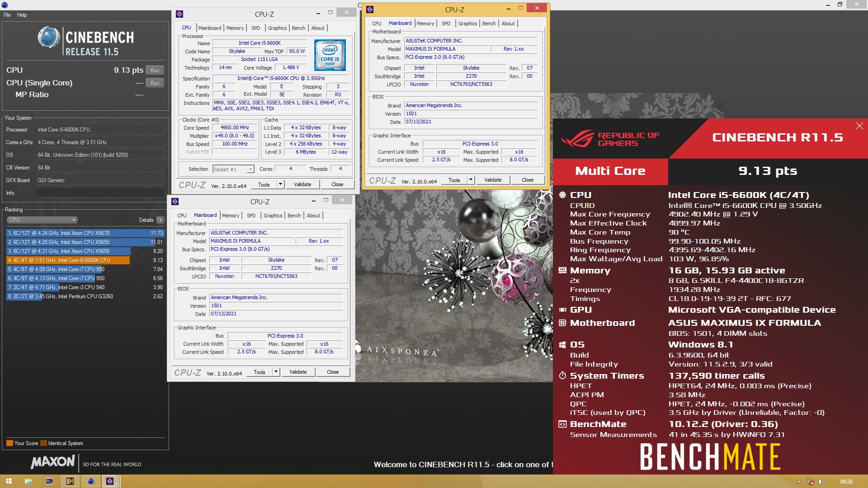Screen dimensions: 868x488
Task: Click Validate in the CPU tab window
Action: (302, 184)
